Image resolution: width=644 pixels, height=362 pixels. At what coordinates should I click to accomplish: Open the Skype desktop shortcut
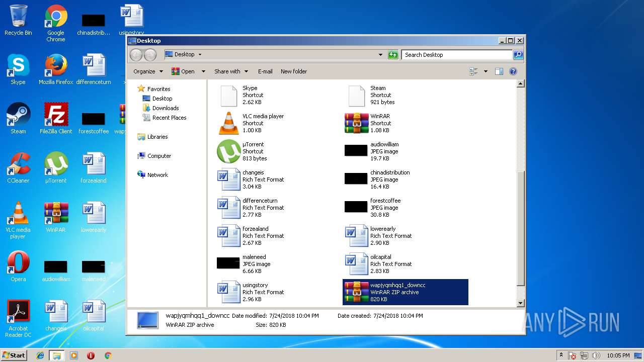[x=18, y=69]
